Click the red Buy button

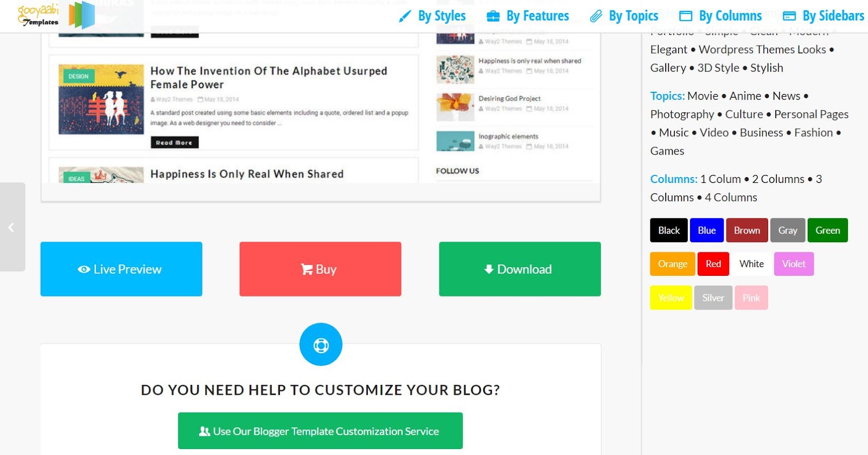[x=320, y=269]
